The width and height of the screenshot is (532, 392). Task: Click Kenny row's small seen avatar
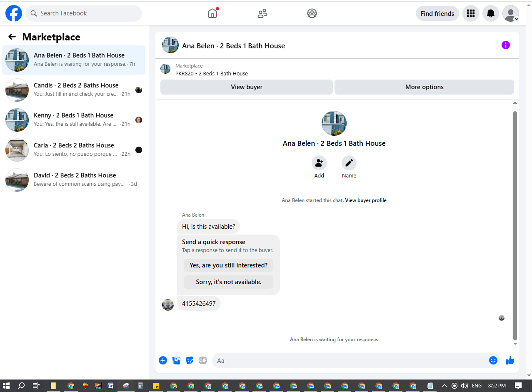tap(139, 120)
